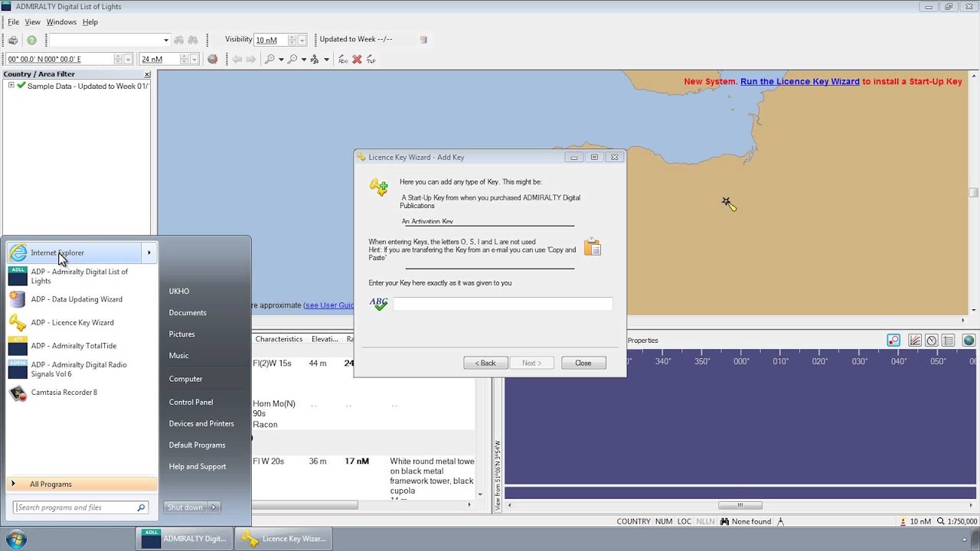Open the View menu
This screenshot has height=551, width=980.
(x=32, y=22)
